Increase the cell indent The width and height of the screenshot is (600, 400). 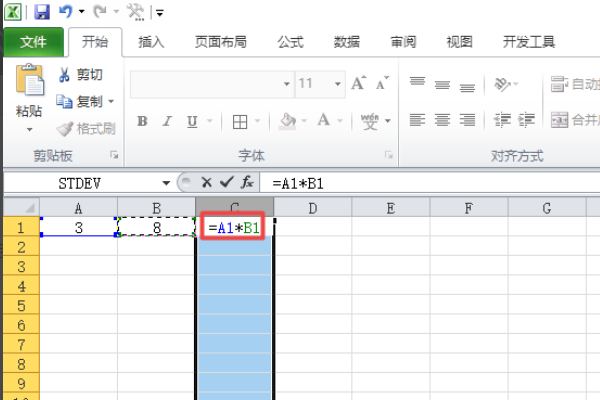(x=527, y=120)
